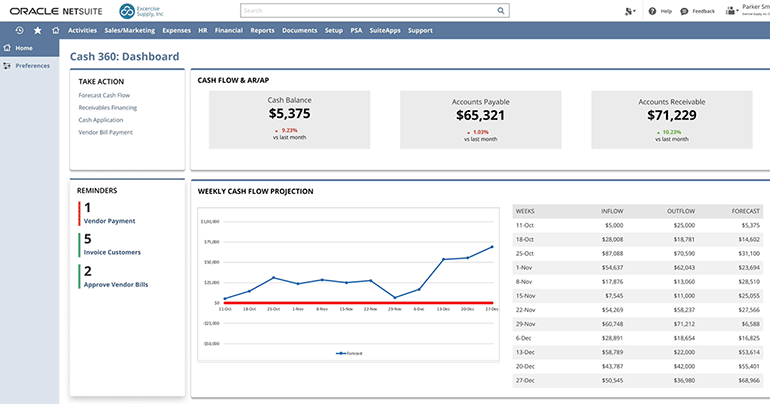The width and height of the screenshot is (770, 410).
Task: Go to the Home house icon in navigation bar
Action: coord(56,31)
